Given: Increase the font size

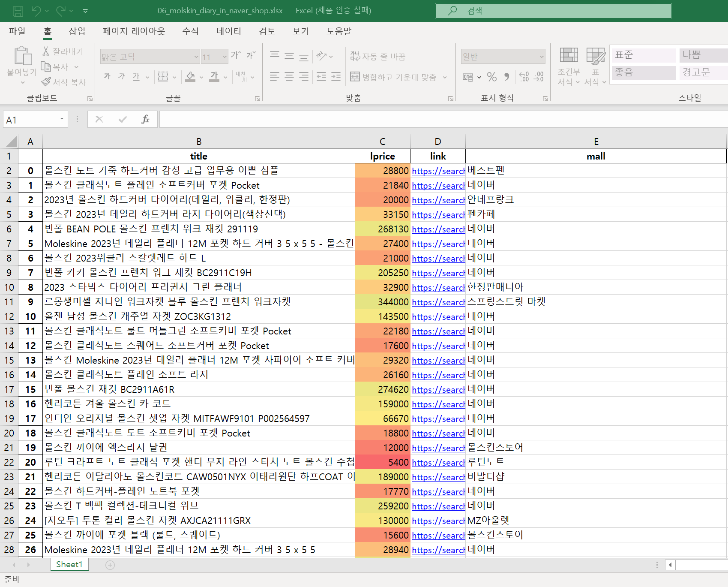Looking at the screenshot, I should coord(236,55).
